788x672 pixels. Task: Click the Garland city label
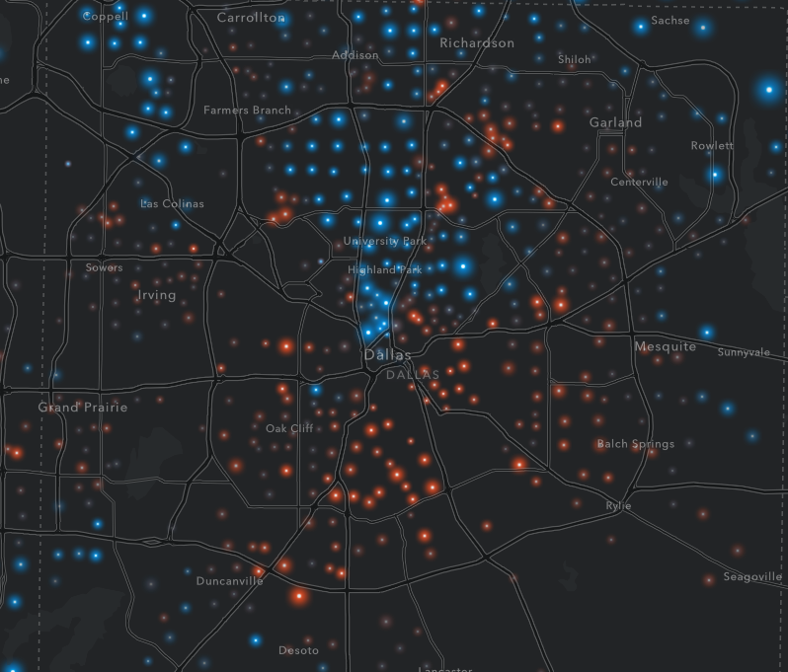(615, 122)
